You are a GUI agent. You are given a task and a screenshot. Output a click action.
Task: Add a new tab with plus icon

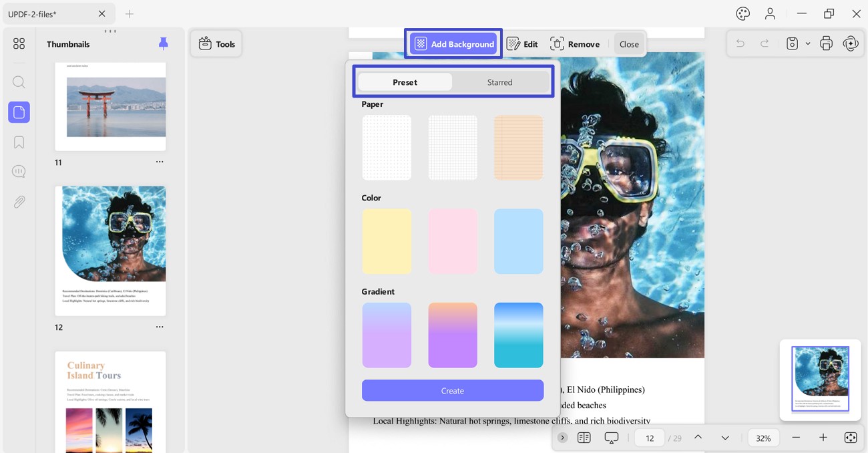pos(130,13)
